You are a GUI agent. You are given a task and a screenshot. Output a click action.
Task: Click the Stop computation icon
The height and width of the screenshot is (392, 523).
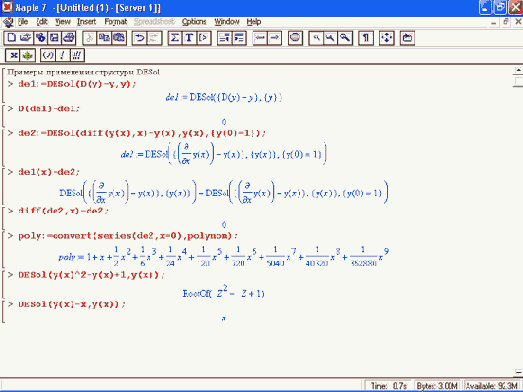tap(295, 38)
